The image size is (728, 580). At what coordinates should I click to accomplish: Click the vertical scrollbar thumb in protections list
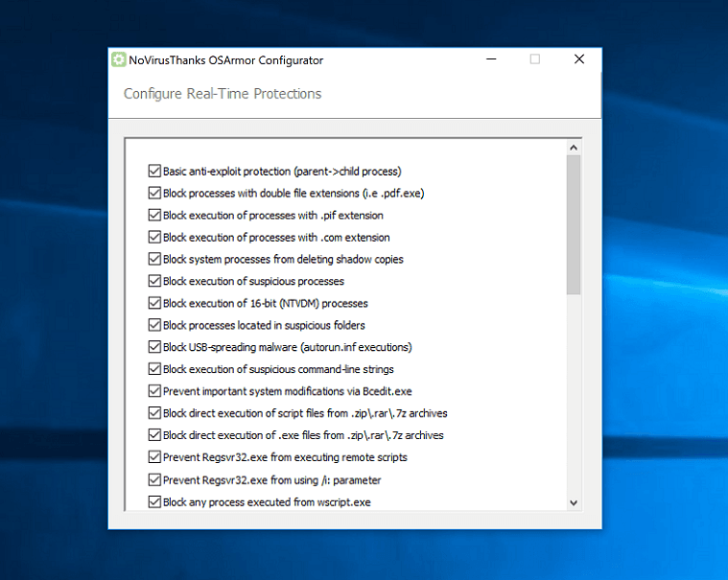[574, 225]
